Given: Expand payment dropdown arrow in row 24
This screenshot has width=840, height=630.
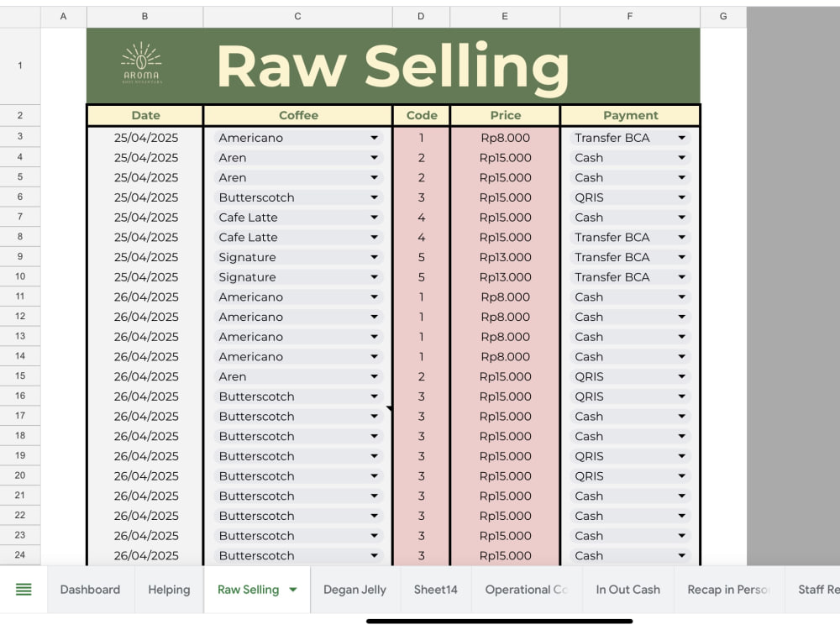Looking at the screenshot, I should coord(681,555).
